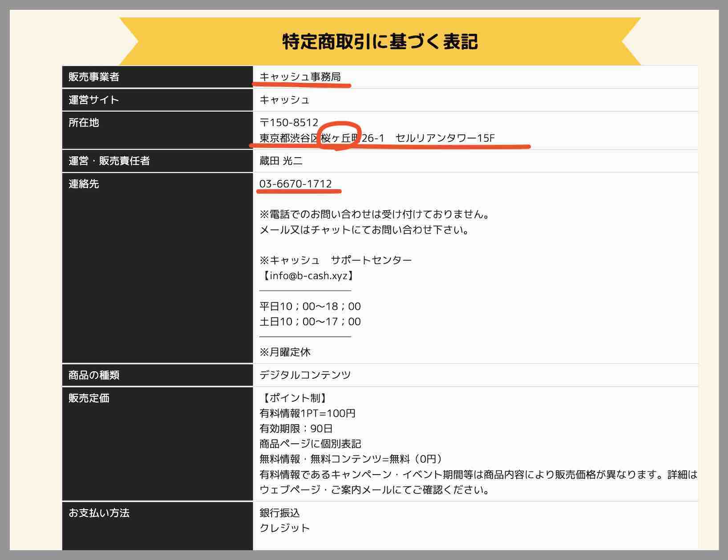
Task: Select the 運営サイト row label
Action: 93,100
